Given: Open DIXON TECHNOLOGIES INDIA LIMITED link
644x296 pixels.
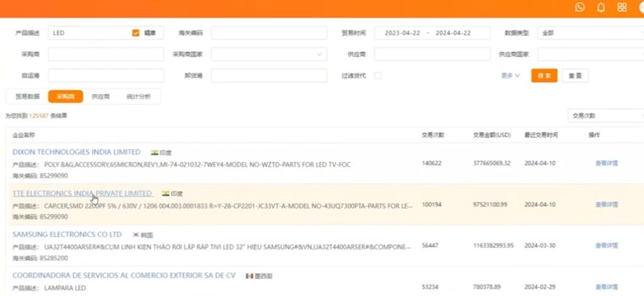Looking at the screenshot, I should (76, 152).
